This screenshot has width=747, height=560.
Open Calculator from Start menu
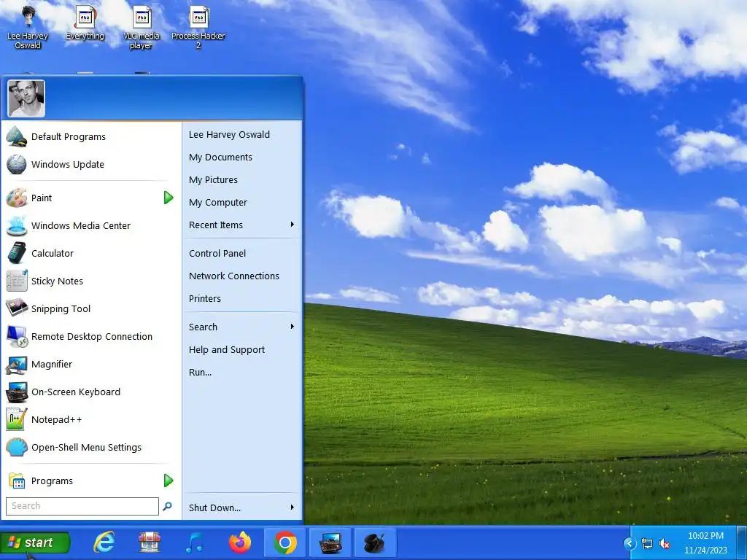pos(90,253)
